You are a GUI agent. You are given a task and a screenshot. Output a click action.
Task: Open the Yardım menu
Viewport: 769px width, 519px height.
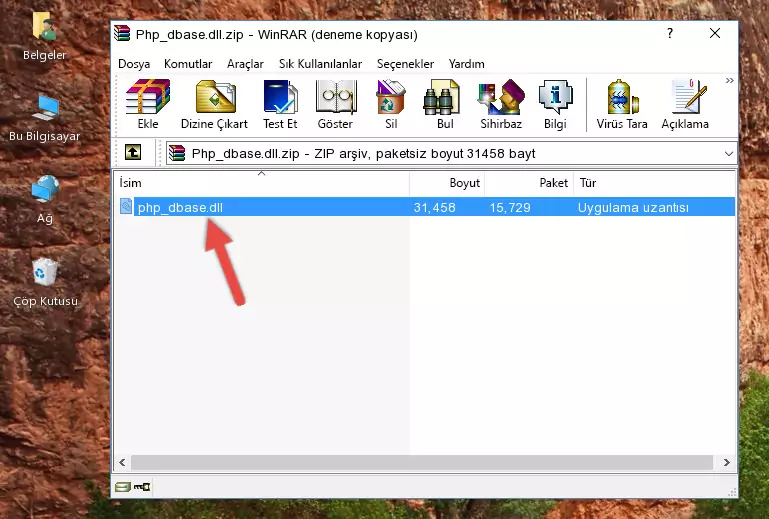tap(466, 64)
